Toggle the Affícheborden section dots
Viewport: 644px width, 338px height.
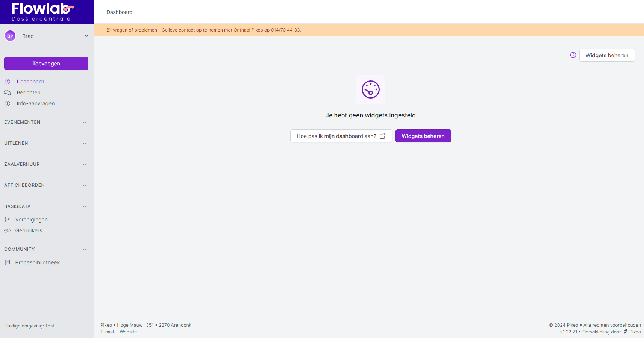[84, 185]
